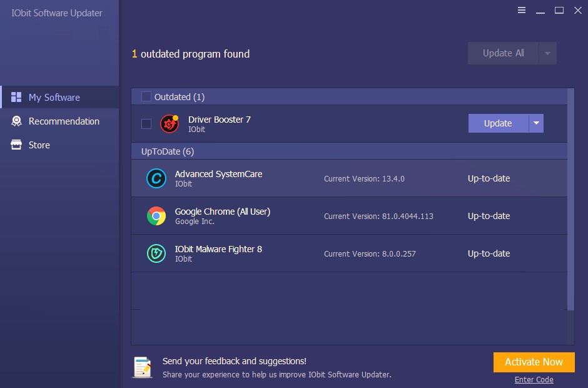Click the Share your experience description text
This screenshot has width=588, height=388.
[x=276, y=374]
